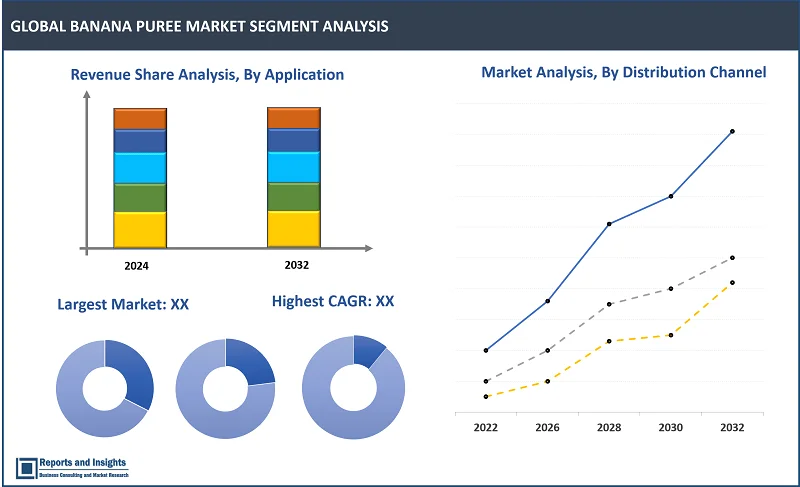This screenshot has height=487, width=800.
Task: Click the orange segment of the 2032 bar
Action: point(294,118)
